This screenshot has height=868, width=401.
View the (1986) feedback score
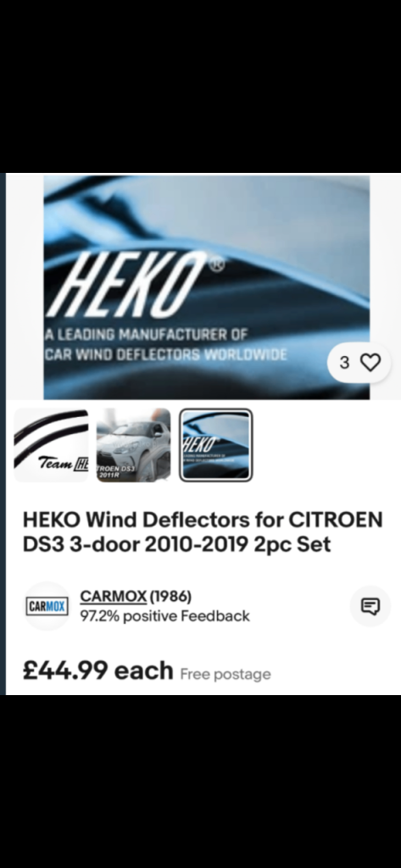(x=170, y=596)
